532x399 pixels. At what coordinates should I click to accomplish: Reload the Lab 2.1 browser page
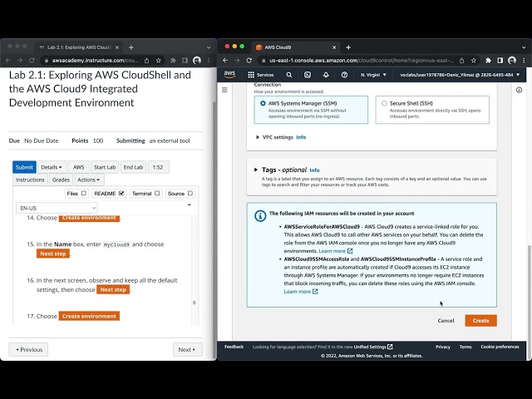pyautogui.click(x=32, y=61)
